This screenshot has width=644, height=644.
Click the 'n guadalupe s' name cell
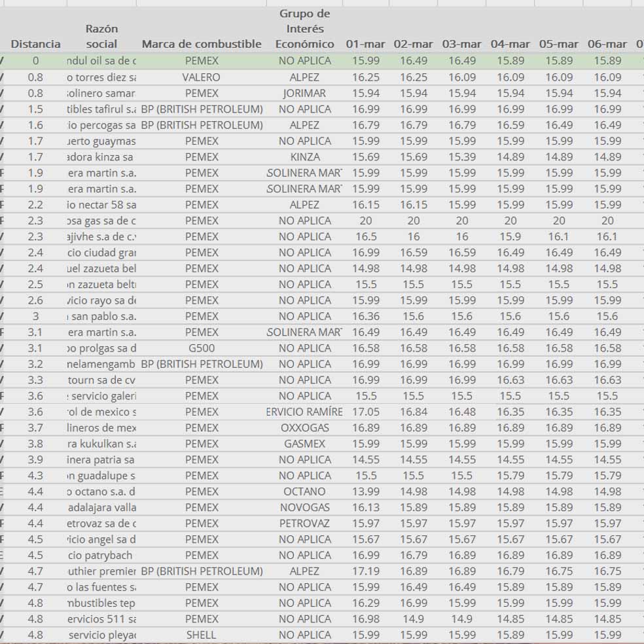[x=102, y=476]
